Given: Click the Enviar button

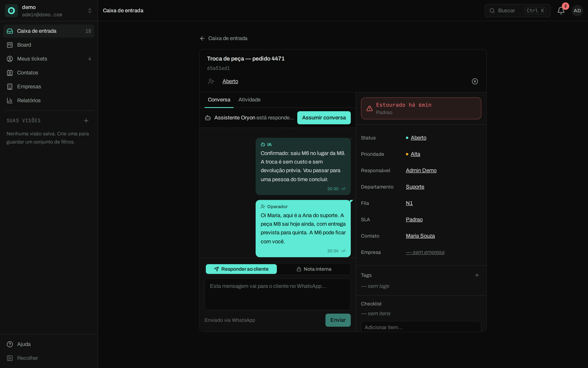Looking at the screenshot, I should click(x=338, y=320).
